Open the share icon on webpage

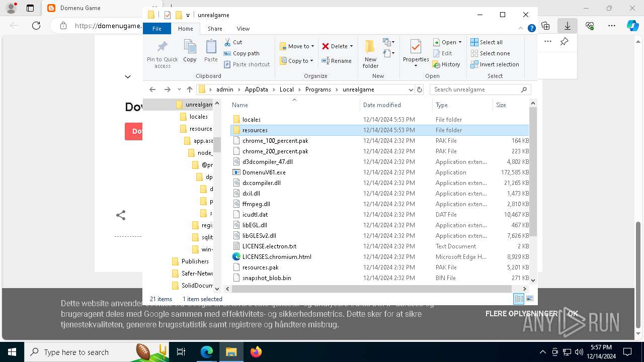(x=121, y=215)
